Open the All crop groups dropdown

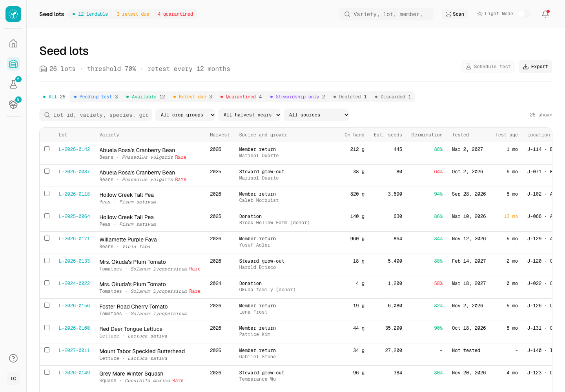pos(185,115)
